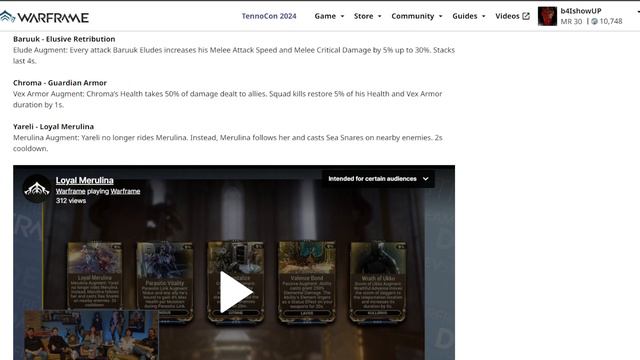The width and height of the screenshot is (640, 360).
Task: Open the TennoCon 2024 link
Action: (x=269, y=16)
